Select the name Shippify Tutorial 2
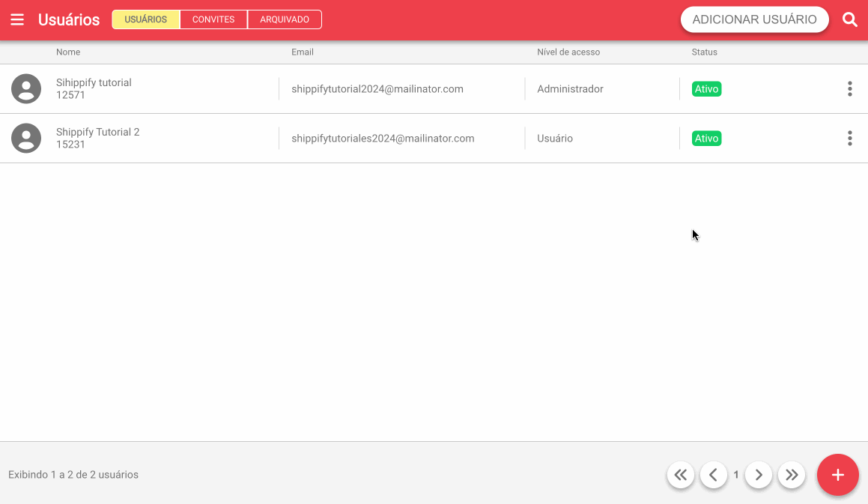Viewport: 868px width, 504px height. [x=97, y=132]
